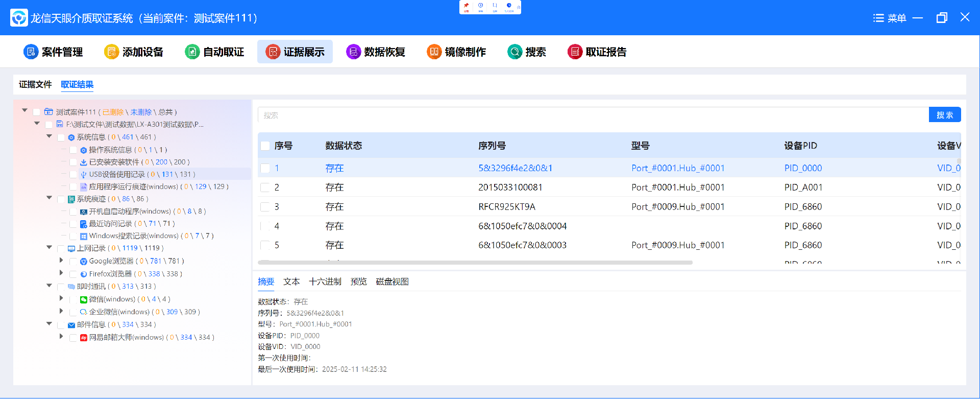Check the Firefox浏览器 checkbox
The image size is (980, 399).
click(x=73, y=274)
